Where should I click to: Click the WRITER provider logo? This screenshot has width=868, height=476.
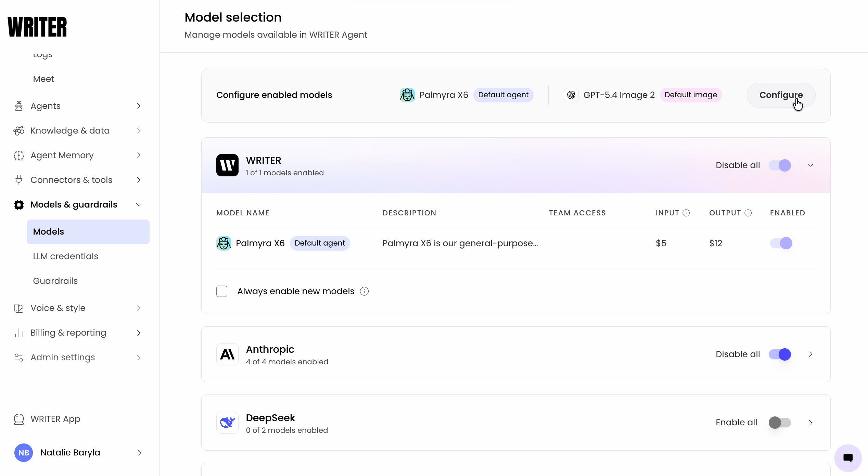[x=227, y=165]
